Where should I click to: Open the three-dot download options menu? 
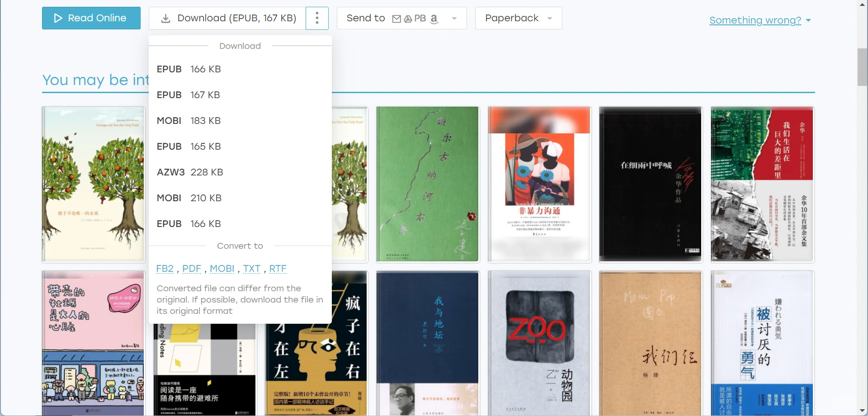pos(317,18)
